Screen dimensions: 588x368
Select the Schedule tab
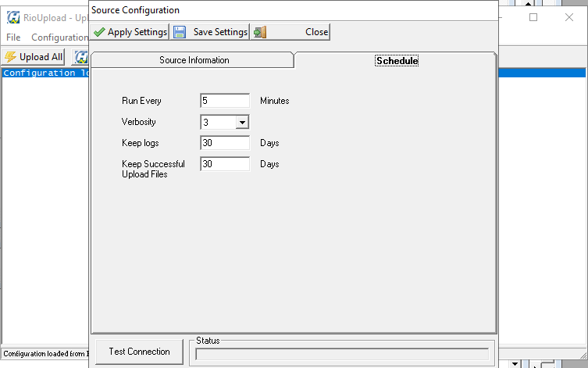pyautogui.click(x=397, y=60)
